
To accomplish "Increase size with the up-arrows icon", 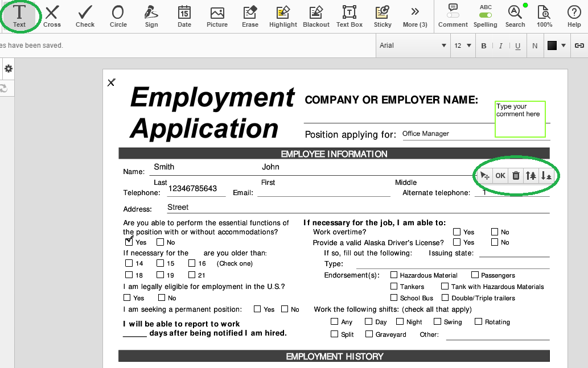I will coord(531,175).
